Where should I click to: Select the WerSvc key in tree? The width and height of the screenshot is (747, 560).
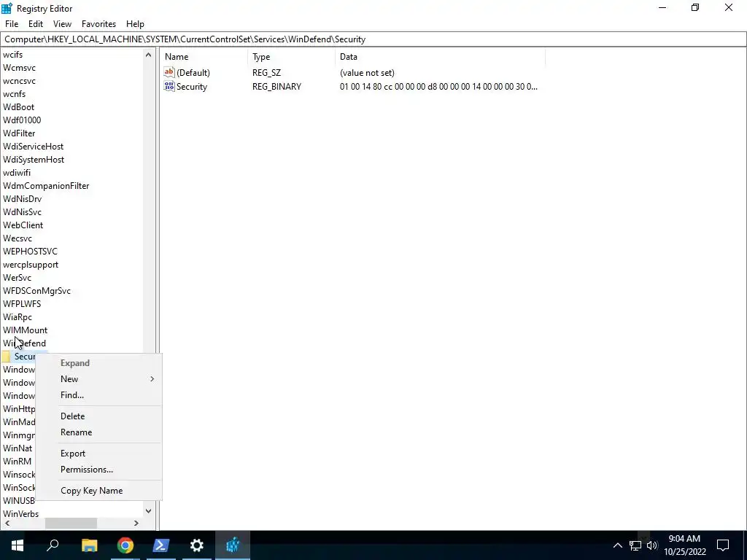pyautogui.click(x=18, y=278)
